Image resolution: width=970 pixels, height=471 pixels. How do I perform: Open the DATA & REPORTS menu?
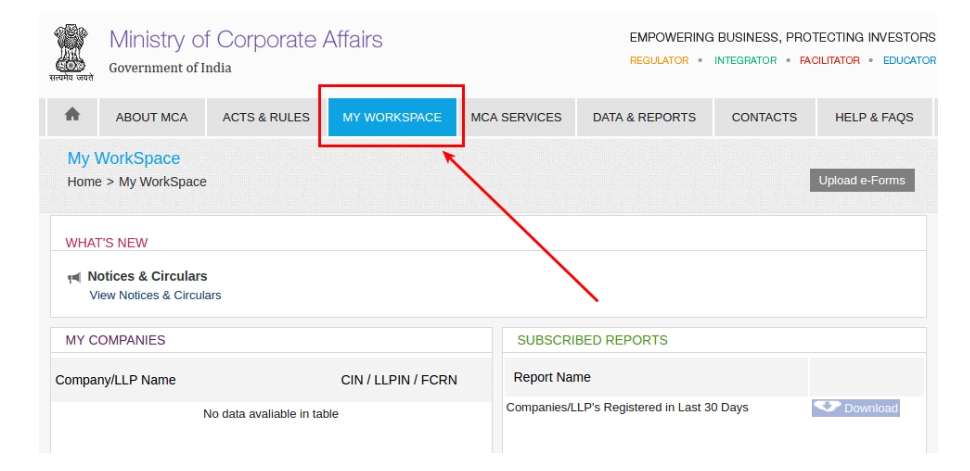644,117
